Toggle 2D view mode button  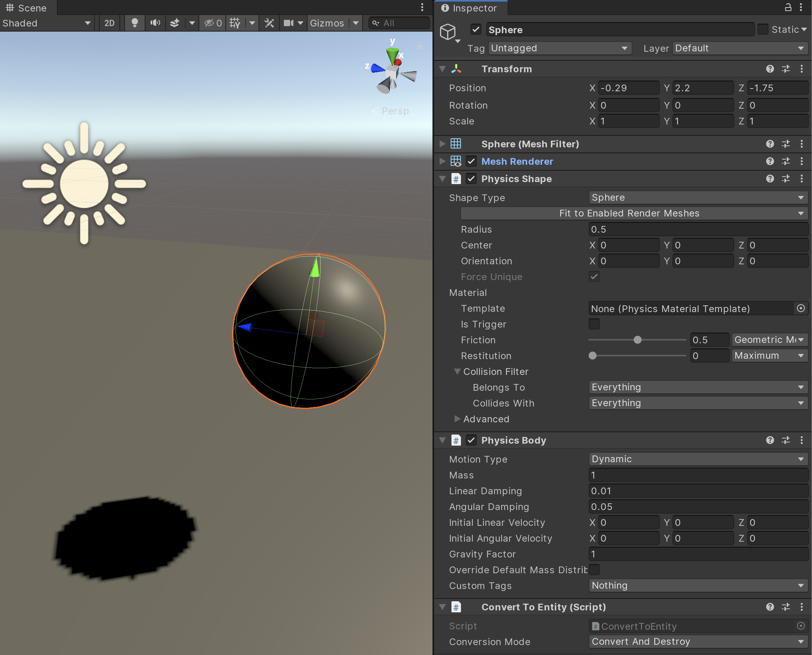tap(110, 23)
